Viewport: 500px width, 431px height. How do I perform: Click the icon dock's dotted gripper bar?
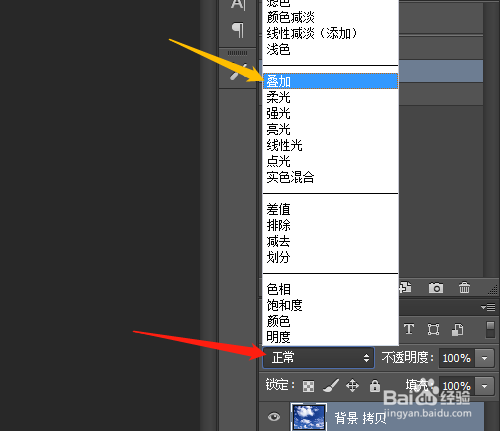click(x=238, y=53)
